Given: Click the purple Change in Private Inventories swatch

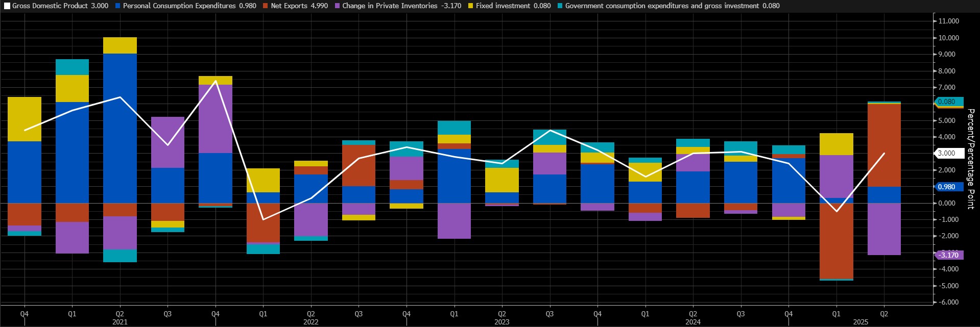Looking at the screenshot, I should point(337,6).
